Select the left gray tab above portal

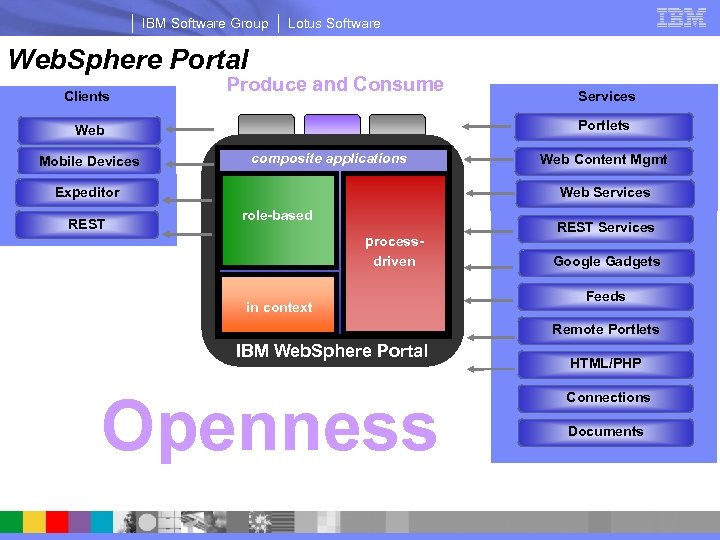(x=266, y=124)
